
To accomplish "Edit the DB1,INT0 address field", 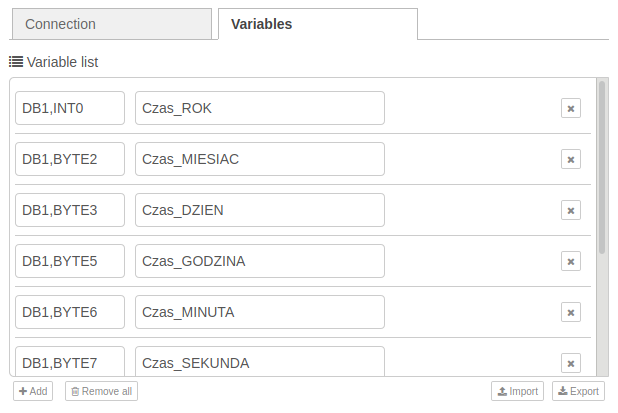I will coord(70,108).
